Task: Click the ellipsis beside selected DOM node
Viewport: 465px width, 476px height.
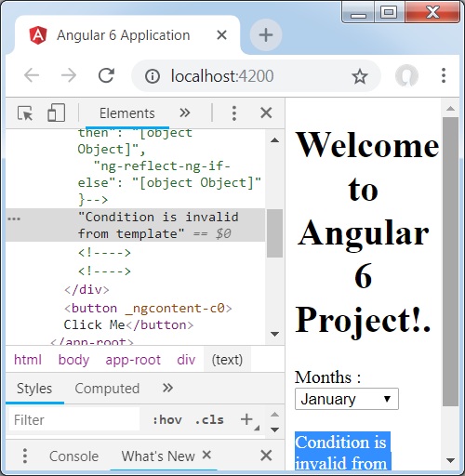Action: (x=14, y=218)
